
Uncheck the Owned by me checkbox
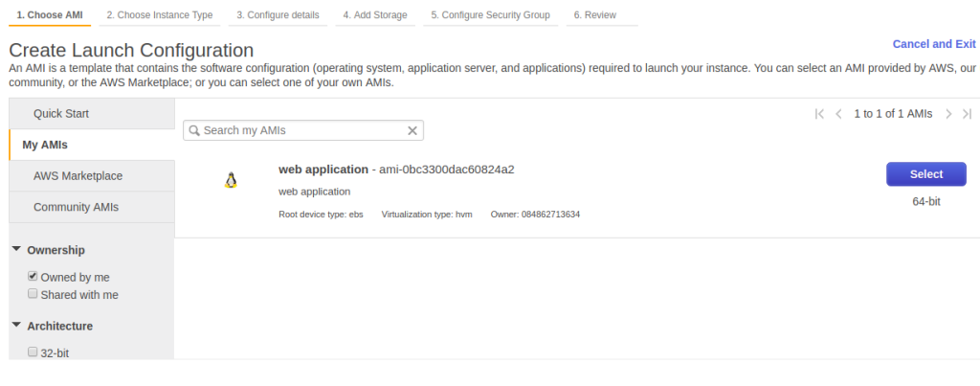(33, 277)
